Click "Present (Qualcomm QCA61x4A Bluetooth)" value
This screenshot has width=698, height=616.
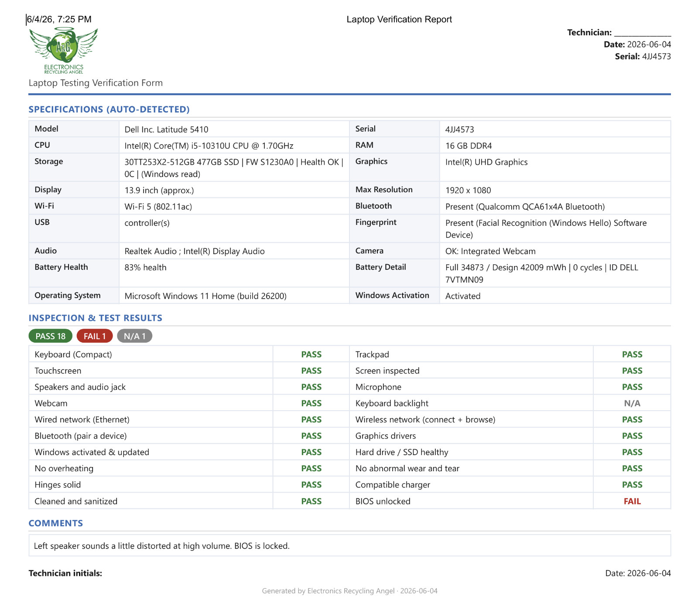pos(525,206)
